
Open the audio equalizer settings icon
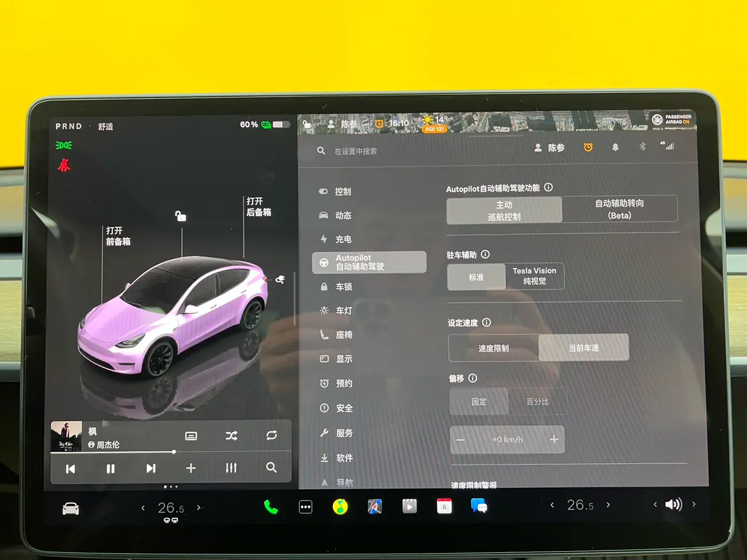point(231,468)
